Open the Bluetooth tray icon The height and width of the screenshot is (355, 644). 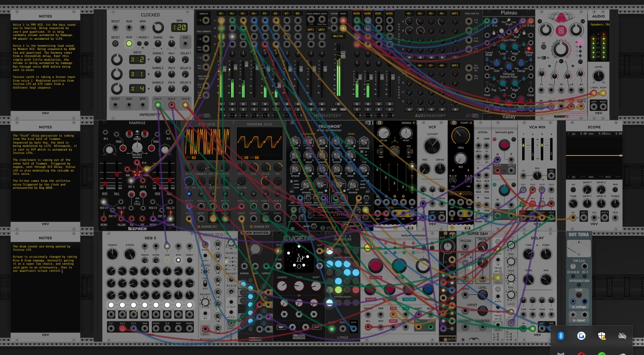[561, 336]
